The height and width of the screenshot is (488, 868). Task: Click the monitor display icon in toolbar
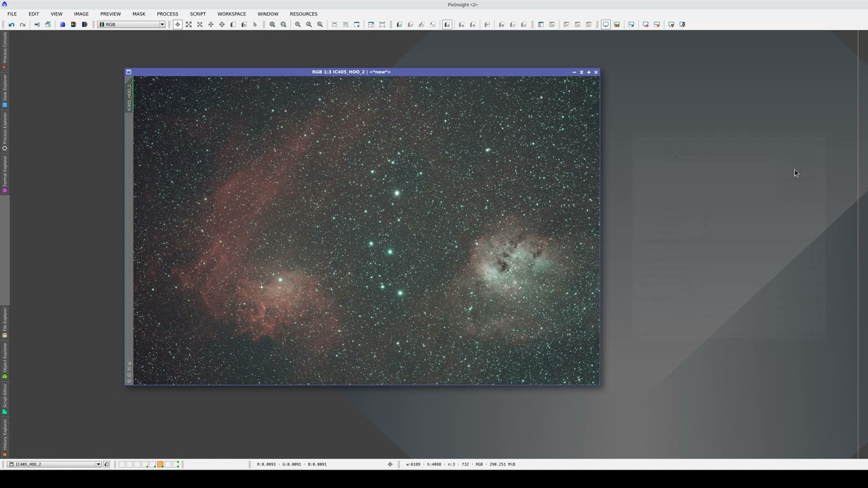point(606,24)
